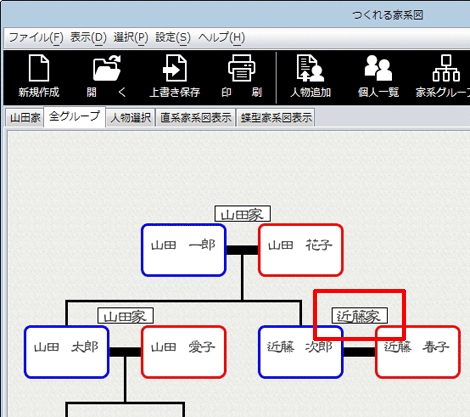Switch to the 直系家系図表示 tab
Viewport: 470px width, 417px height.
[196, 118]
